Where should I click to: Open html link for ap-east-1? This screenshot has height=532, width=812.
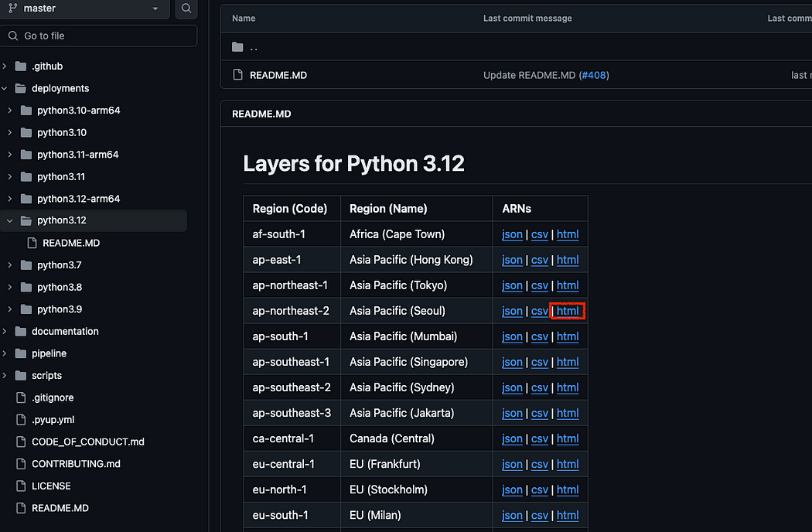pos(568,260)
